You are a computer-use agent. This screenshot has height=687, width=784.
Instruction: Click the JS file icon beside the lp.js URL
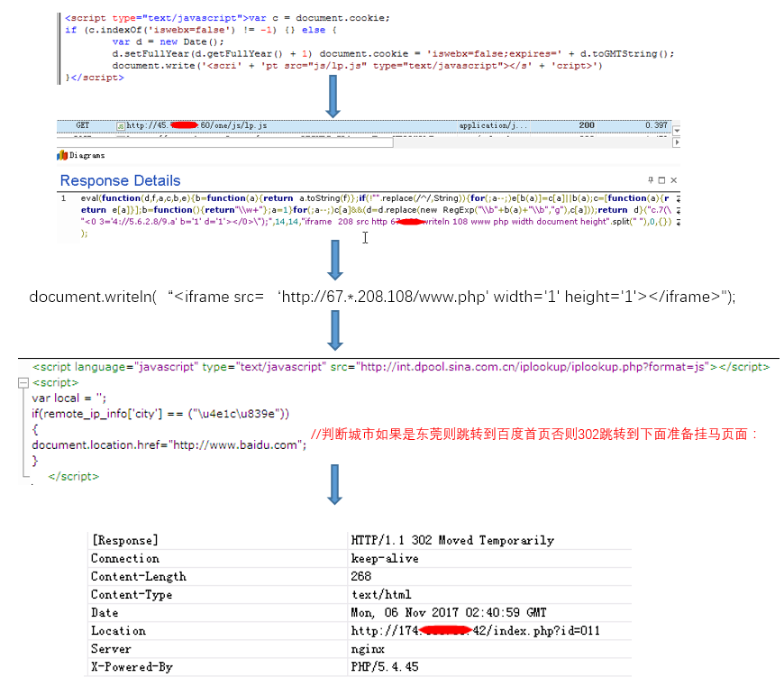121,126
